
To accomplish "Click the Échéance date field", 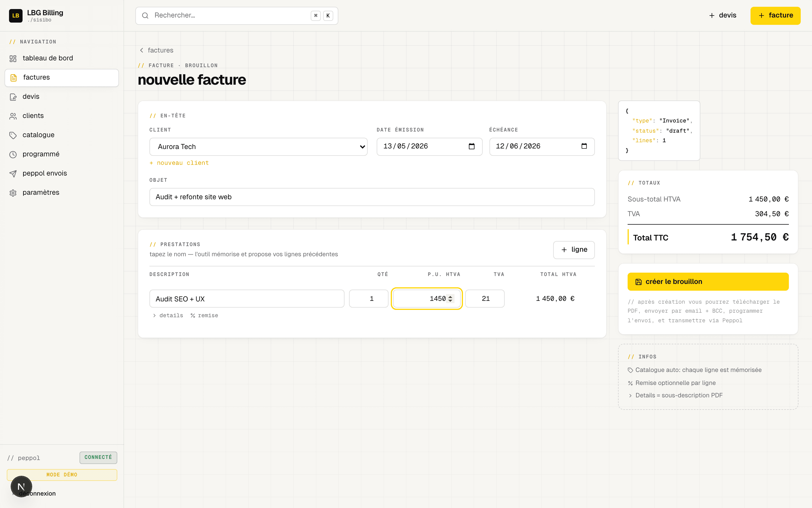I will pyautogui.click(x=542, y=147).
